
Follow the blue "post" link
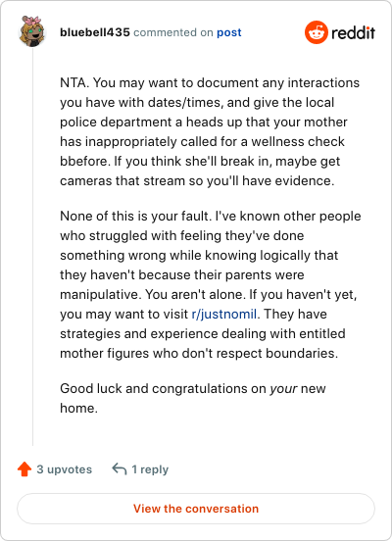click(x=229, y=32)
